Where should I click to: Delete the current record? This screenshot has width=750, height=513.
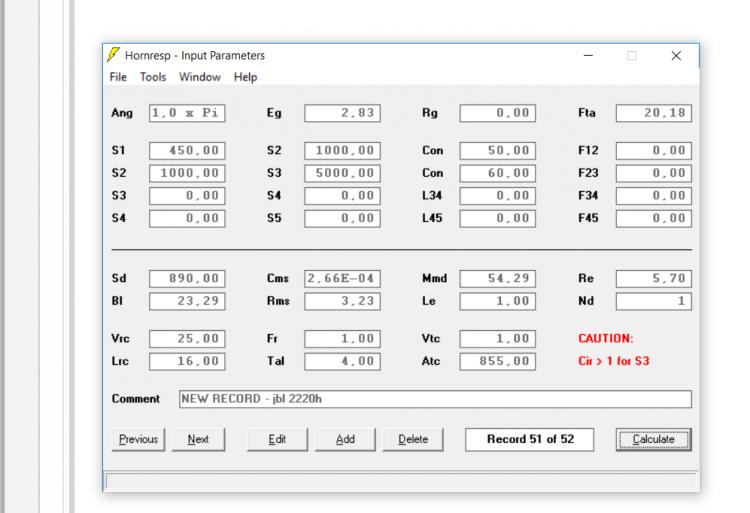tap(412, 439)
